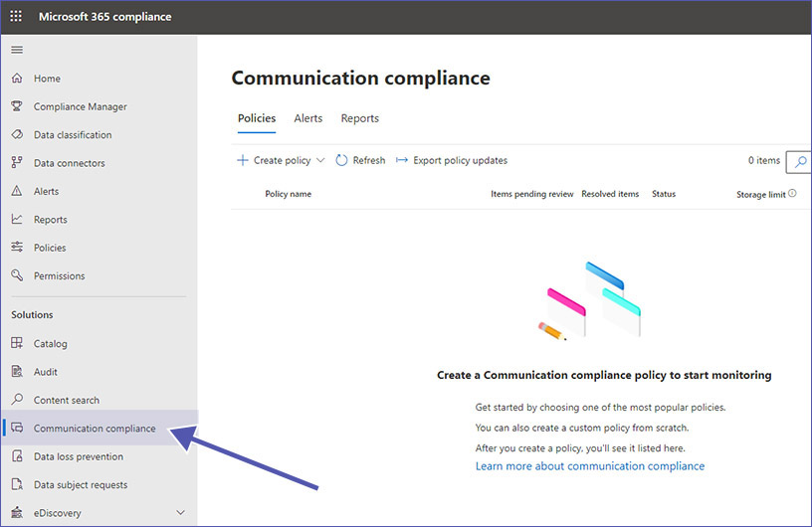Viewport: 812px width, 527px height.
Task: Switch to the Reports tab
Action: point(359,118)
